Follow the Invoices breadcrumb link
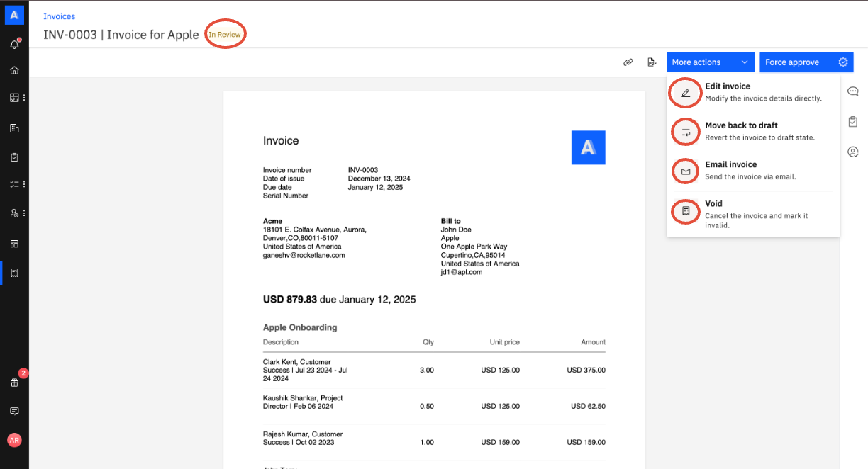Screen dimensions: 868x469 (x=59, y=16)
